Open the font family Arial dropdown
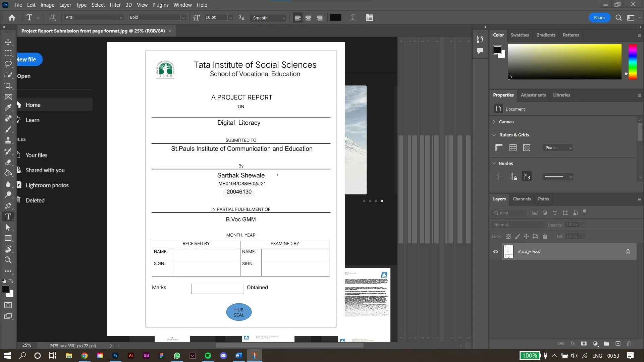 click(121, 18)
